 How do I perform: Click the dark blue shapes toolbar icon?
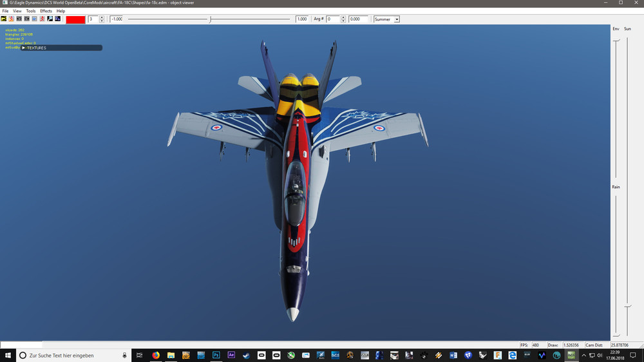pos(57,19)
